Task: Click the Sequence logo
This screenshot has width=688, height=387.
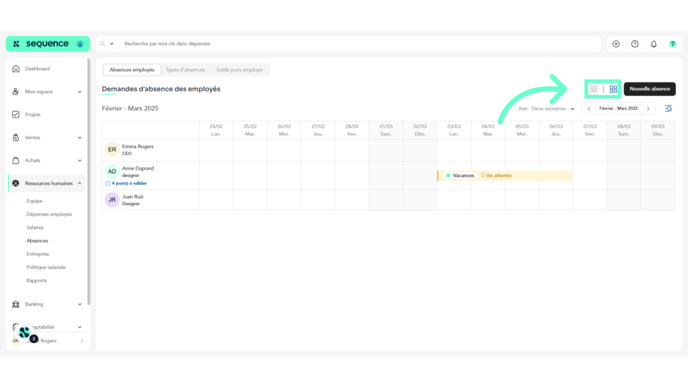Action: pyautogui.click(x=47, y=44)
